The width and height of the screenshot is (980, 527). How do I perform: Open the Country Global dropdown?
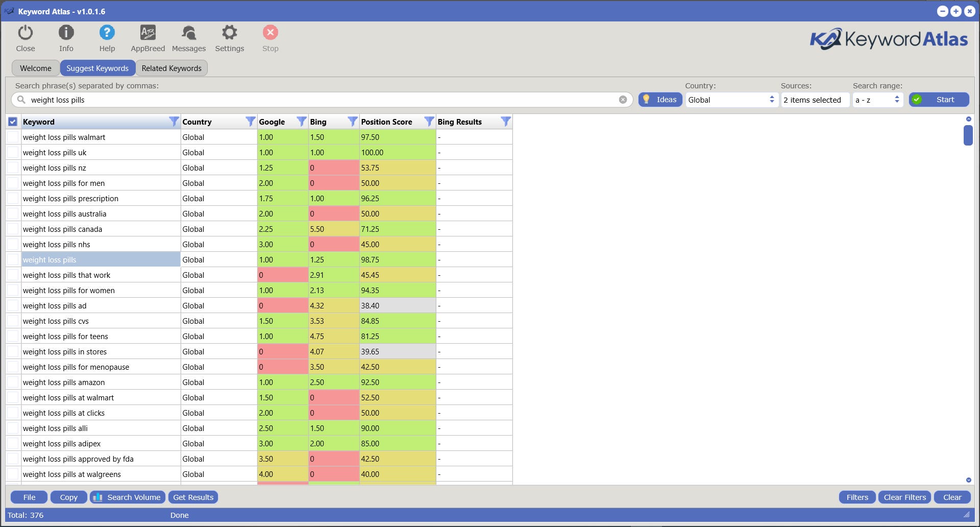pyautogui.click(x=731, y=100)
